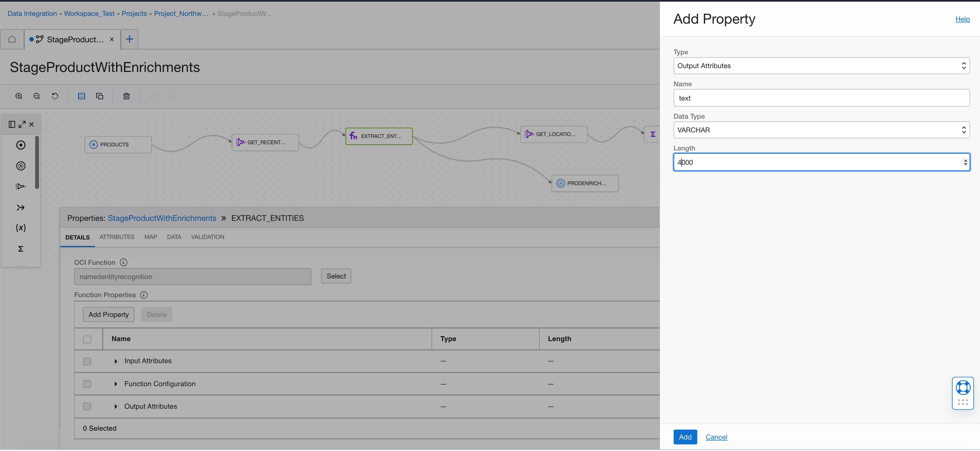This screenshot has width=980, height=451.
Task: Select the Join operator icon in palette
Action: (21, 207)
